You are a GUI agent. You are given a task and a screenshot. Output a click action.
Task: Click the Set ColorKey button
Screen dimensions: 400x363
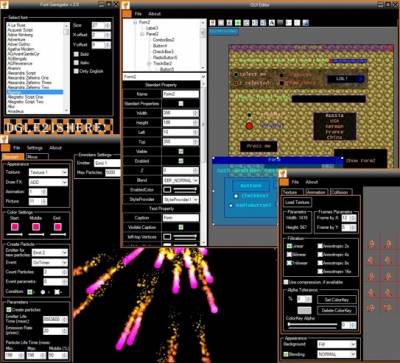point(336,299)
